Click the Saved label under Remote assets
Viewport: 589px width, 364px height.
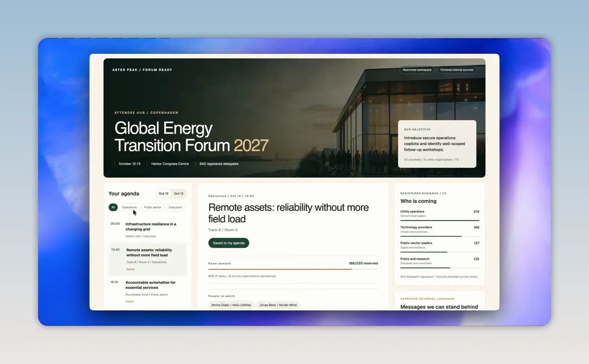pos(130,269)
